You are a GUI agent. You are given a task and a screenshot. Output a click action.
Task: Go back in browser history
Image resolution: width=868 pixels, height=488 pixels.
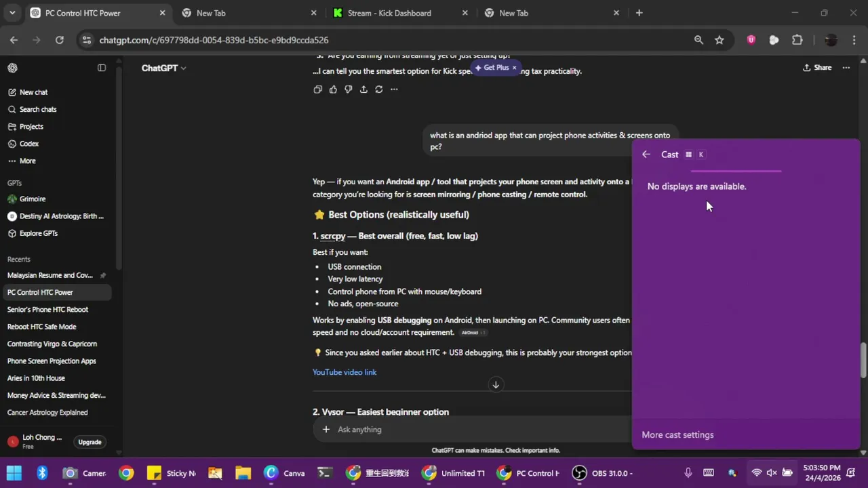click(x=14, y=40)
